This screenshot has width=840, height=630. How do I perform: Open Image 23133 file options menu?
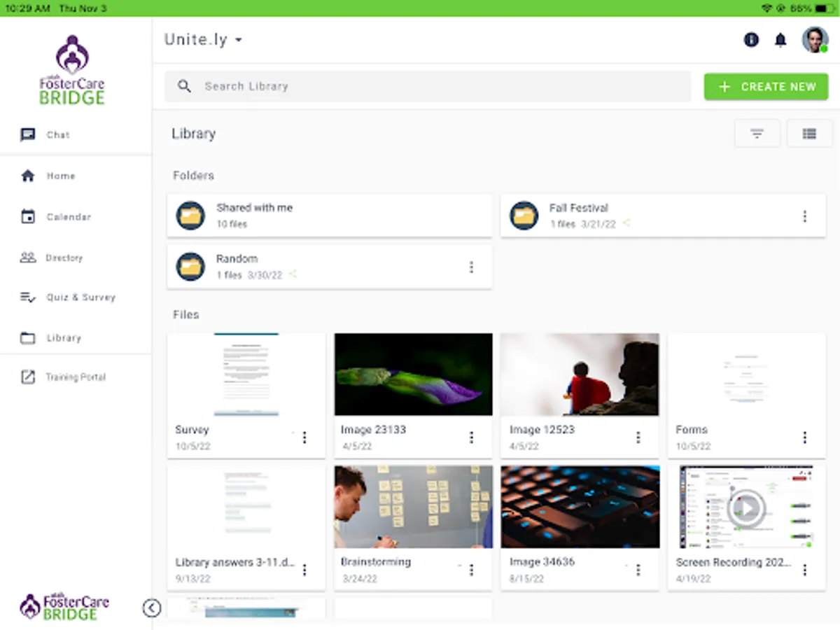tap(471, 437)
